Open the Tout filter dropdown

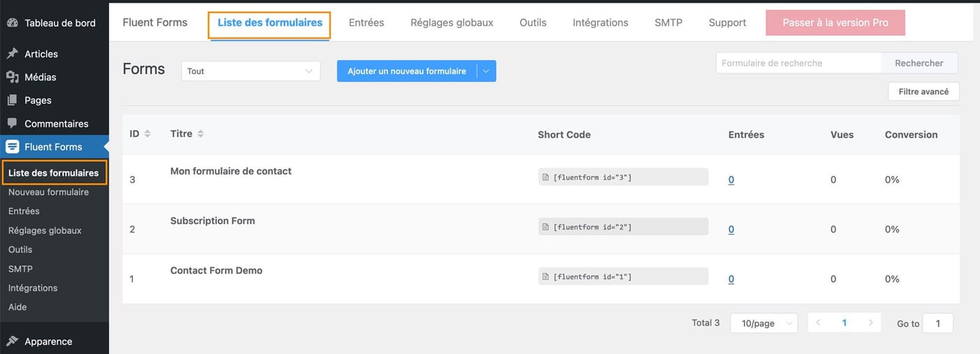251,71
